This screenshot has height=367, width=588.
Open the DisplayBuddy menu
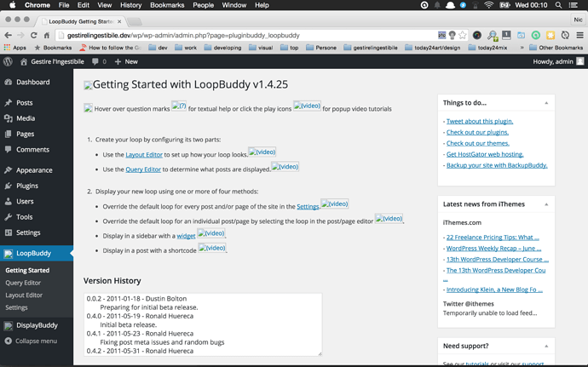point(37,325)
